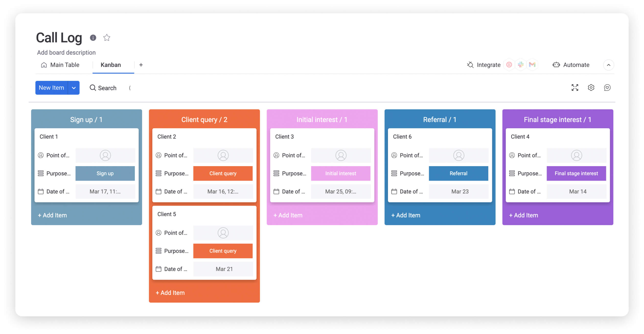
Task: Favorite the Call Log board with the star
Action: pyautogui.click(x=107, y=38)
